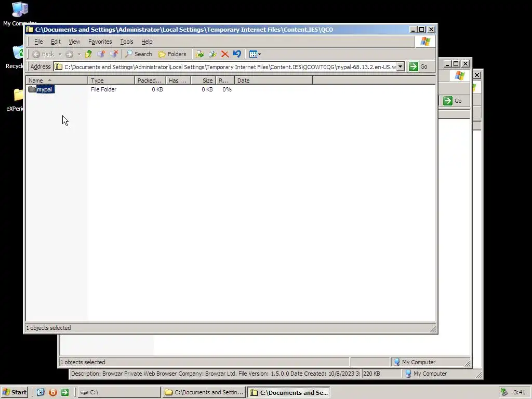The height and width of the screenshot is (399, 532).
Task: Click the 'File Folder' type cell
Action: point(103,89)
